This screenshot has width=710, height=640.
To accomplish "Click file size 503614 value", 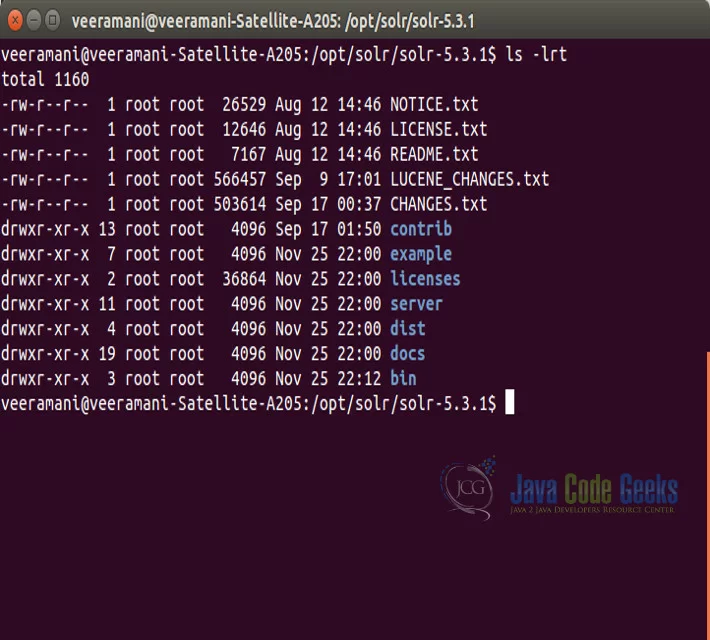I will (240, 204).
